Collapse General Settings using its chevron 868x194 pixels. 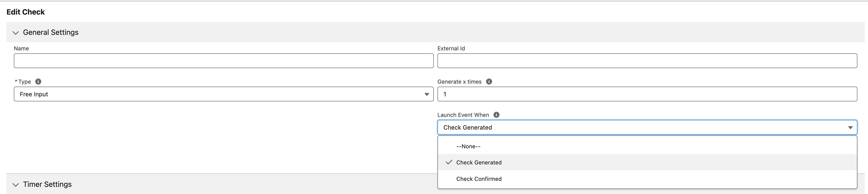[x=15, y=33]
